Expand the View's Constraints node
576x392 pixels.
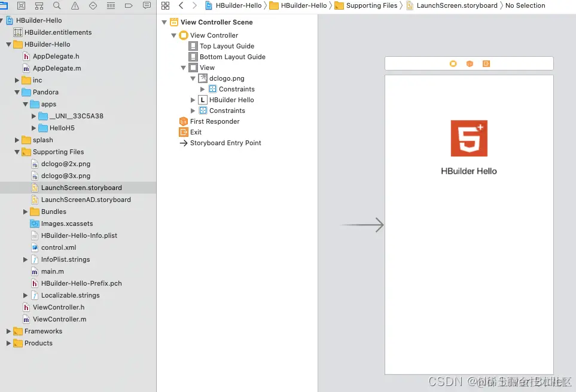click(x=193, y=111)
